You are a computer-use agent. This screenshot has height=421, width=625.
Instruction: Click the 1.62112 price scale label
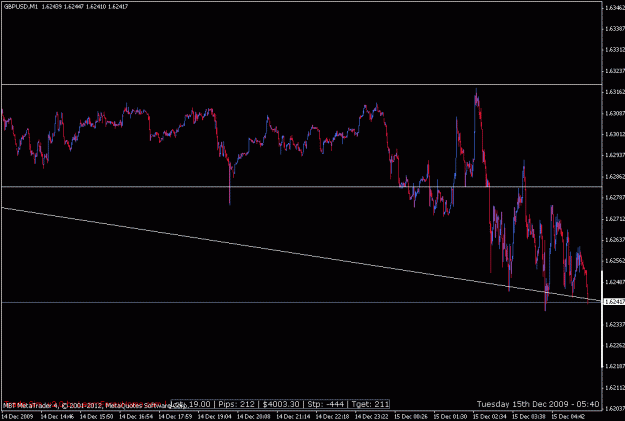coord(615,388)
